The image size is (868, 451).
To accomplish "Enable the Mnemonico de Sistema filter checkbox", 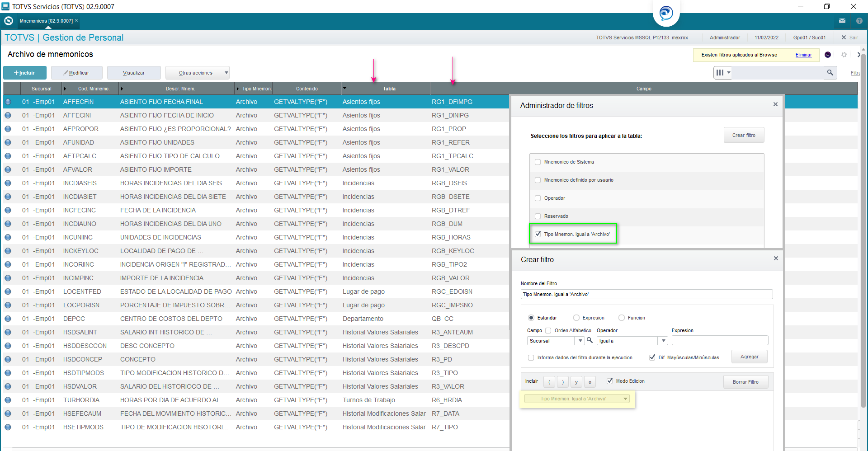I will click(x=538, y=162).
